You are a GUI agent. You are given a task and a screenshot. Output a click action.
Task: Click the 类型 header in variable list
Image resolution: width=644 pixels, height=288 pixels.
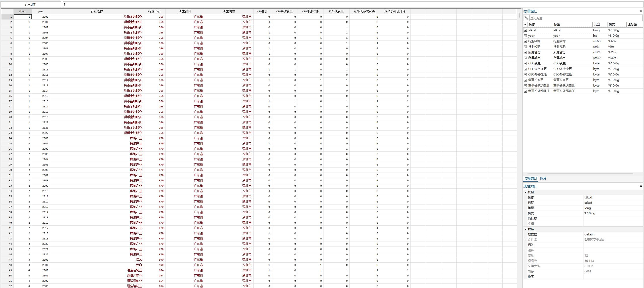(x=596, y=24)
